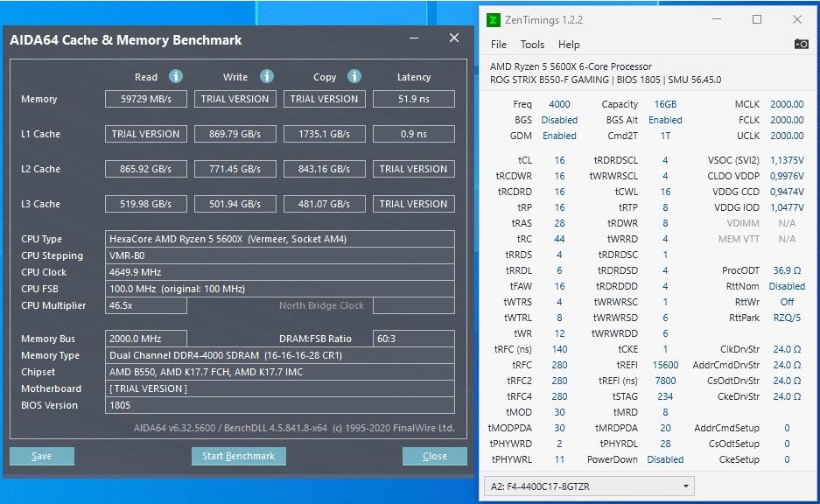Click the Read info icon in AIDA64
The width and height of the screenshot is (820, 504).
(176, 76)
